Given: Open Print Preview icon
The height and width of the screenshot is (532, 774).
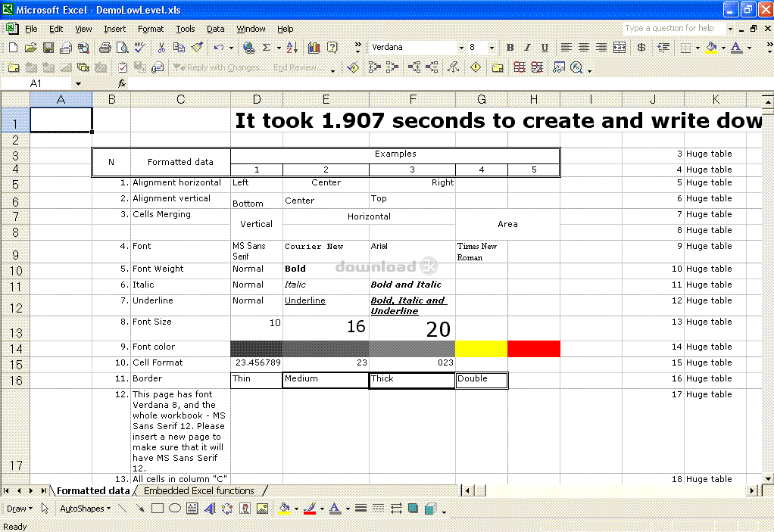Looking at the screenshot, I should tap(122, 48).
